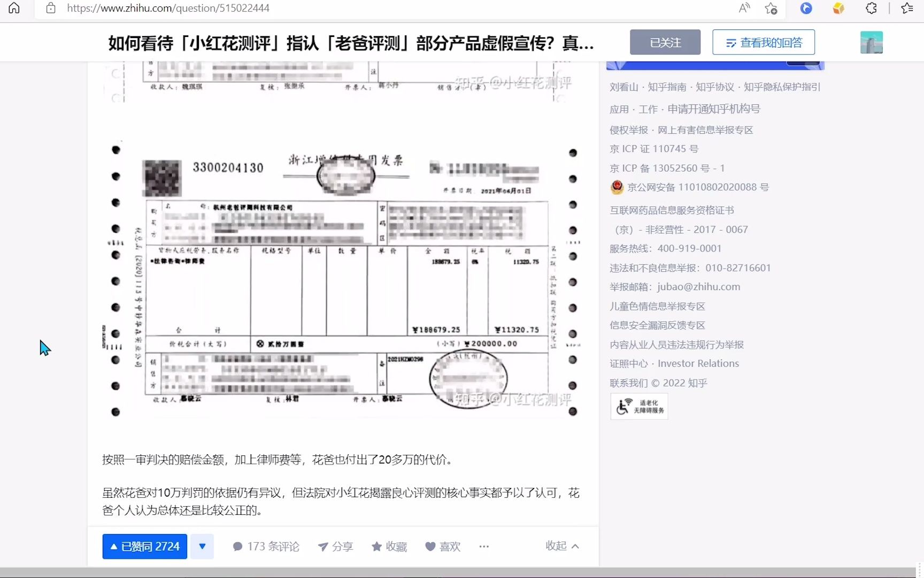Open the blue circular extension icon

[806, 8]
